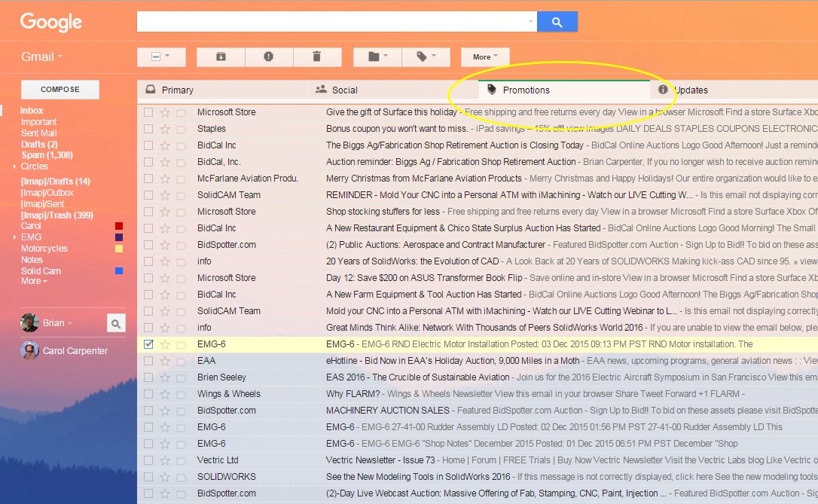Check the Wings & Wheels email checkbox
This screenshot has height=504, width=818.
[148, 394]
